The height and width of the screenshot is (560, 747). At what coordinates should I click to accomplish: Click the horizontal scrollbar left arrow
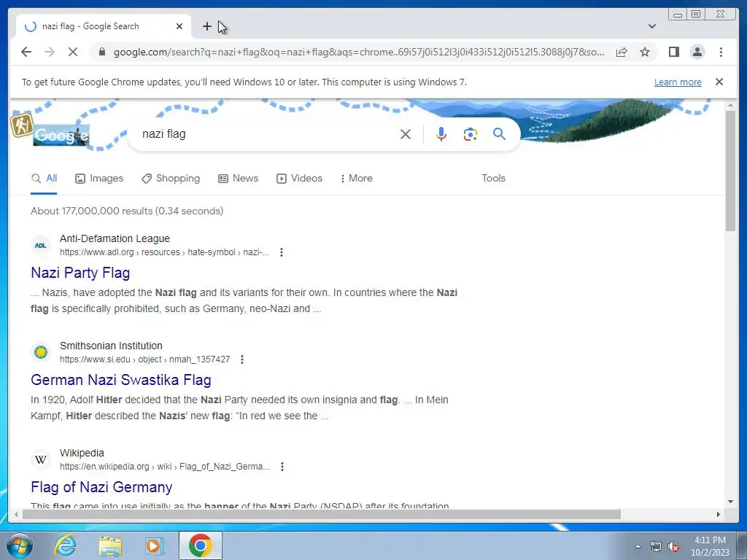pos(16,514)
